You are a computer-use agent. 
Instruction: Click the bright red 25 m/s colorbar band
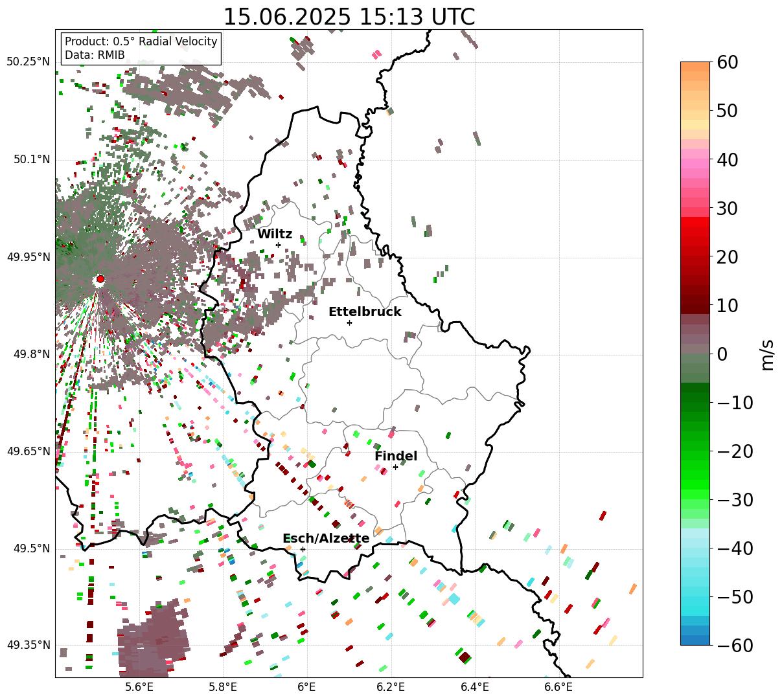695,232
